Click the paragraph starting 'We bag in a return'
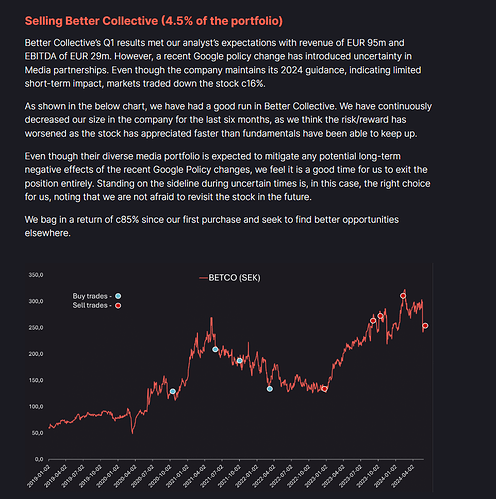496x499 pixels. point(212,226)
